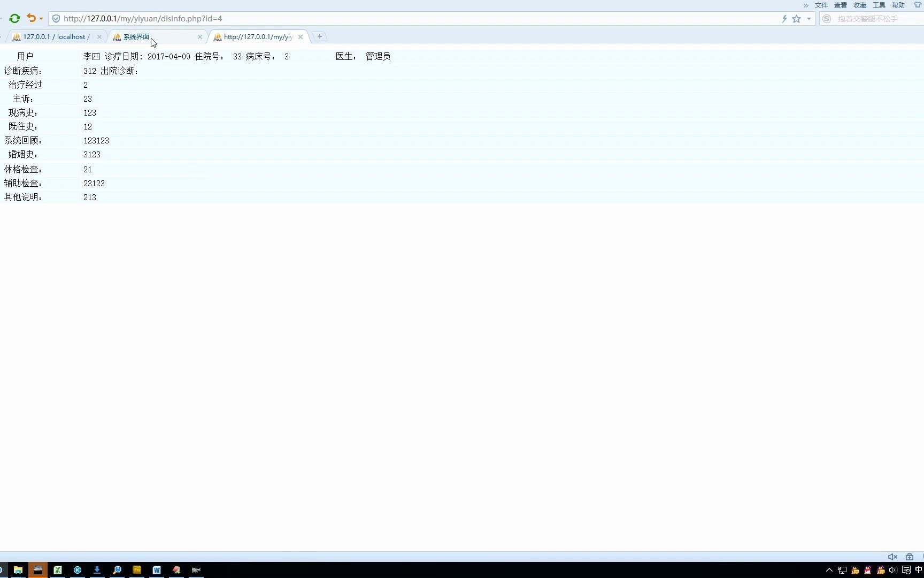Open the active browser taskbar icon
This screenshot has width=924, height=578.
(x=37, y=570)
